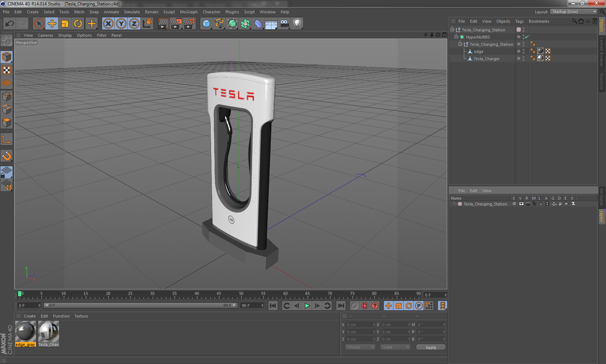606x364 pixels.
Task: Open the Simulate menu
Action: tap(132, 12)
